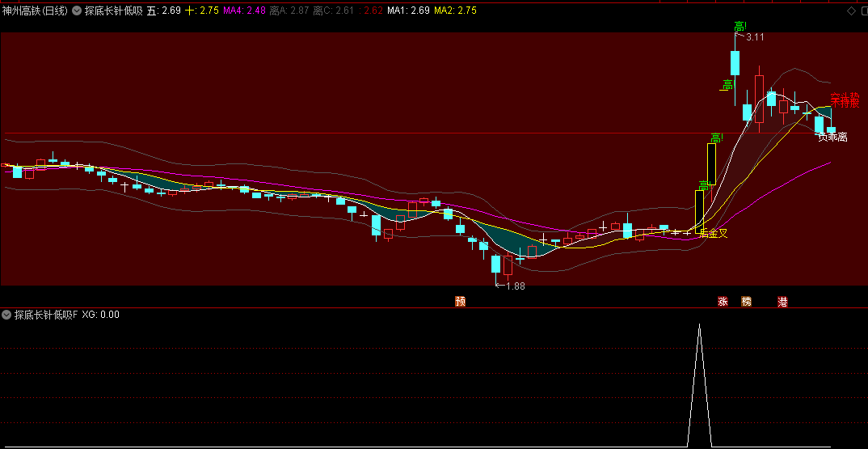868x449 pixels.
Task: Click the 1.88 low price label
Action: point(516,286)
